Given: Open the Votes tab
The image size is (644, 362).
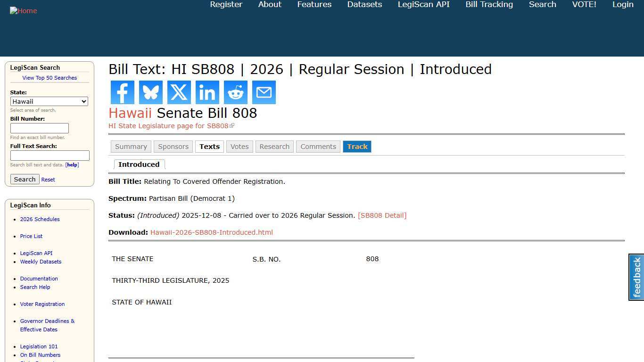Looking at the screenshot, I should (239, 146).
